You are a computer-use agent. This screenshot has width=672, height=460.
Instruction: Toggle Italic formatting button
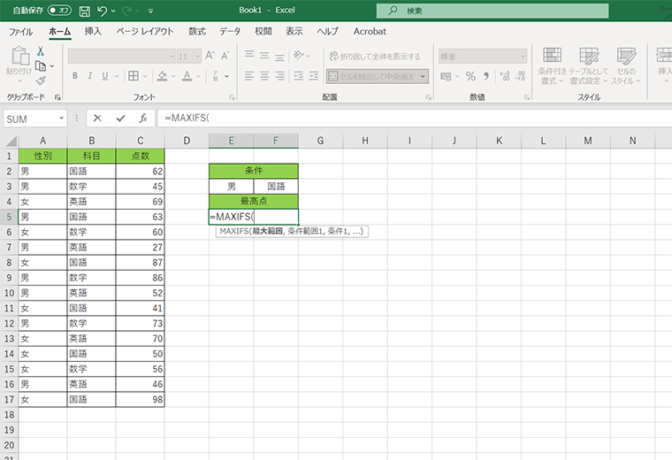90,76
